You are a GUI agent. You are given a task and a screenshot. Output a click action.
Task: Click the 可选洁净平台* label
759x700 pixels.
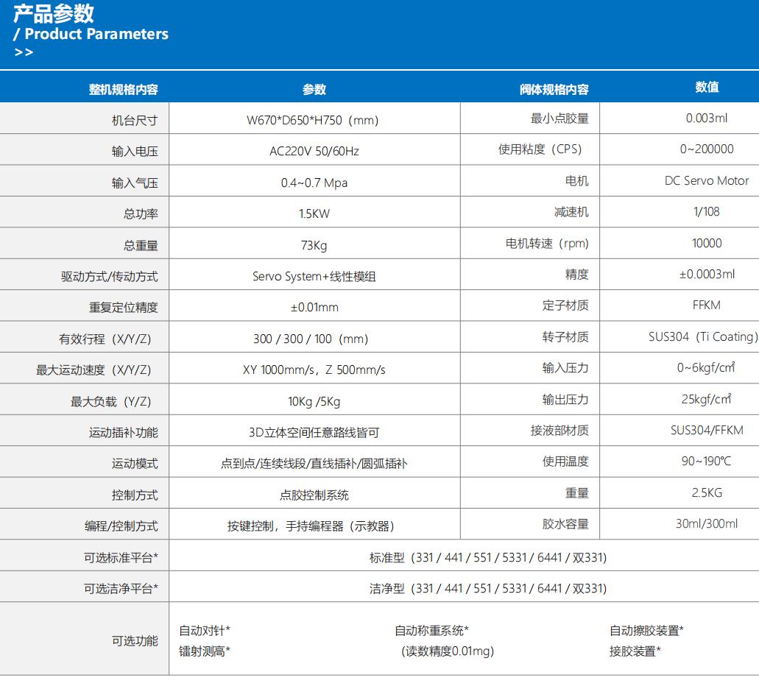[x=121, y=588]
